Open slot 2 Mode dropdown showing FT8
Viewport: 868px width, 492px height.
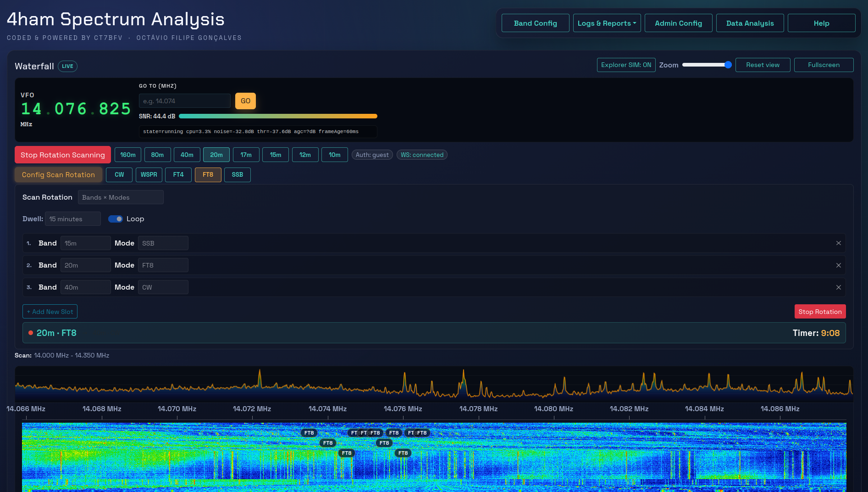(163, 265)
